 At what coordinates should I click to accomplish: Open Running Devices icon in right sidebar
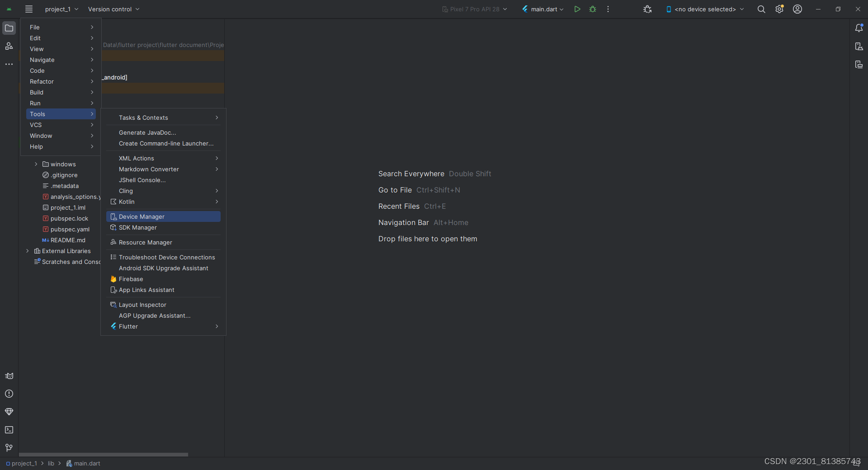coord(859,64)
